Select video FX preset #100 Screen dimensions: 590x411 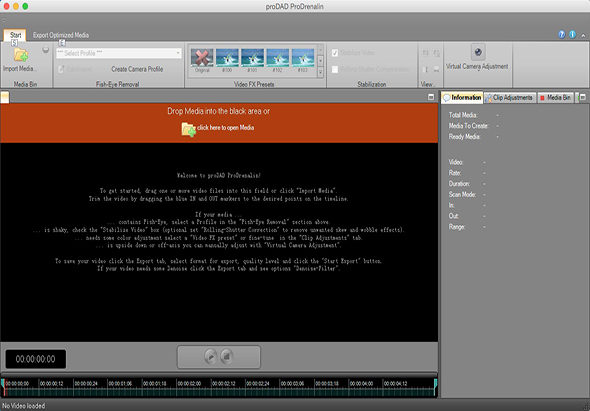tap(227, 60)
